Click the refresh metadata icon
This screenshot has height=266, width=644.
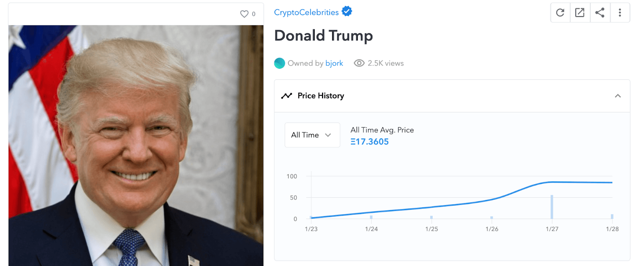pos(560,12)
